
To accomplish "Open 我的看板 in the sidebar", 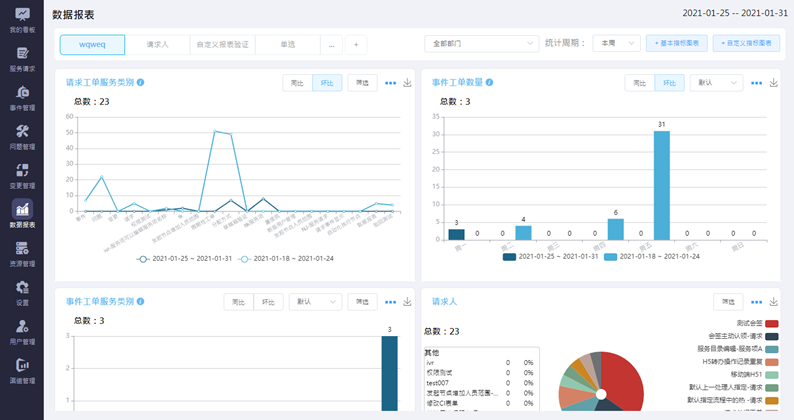I will (x=21, y=20).
